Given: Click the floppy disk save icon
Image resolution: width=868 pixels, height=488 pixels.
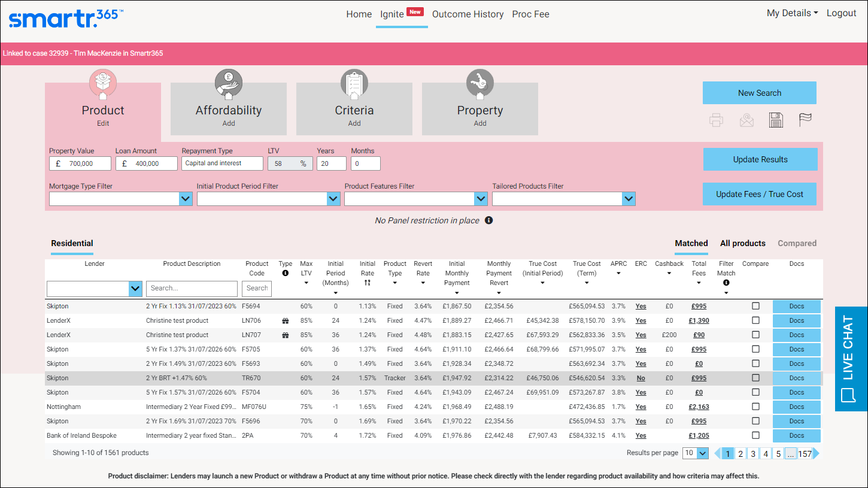Looking at the screenshot, I should [x=776, y=120].
